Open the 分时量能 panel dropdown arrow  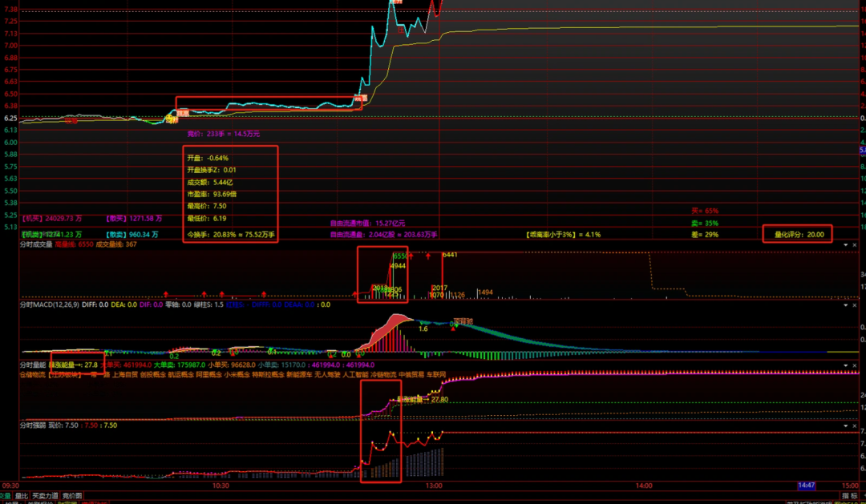(x=846, y=365)
